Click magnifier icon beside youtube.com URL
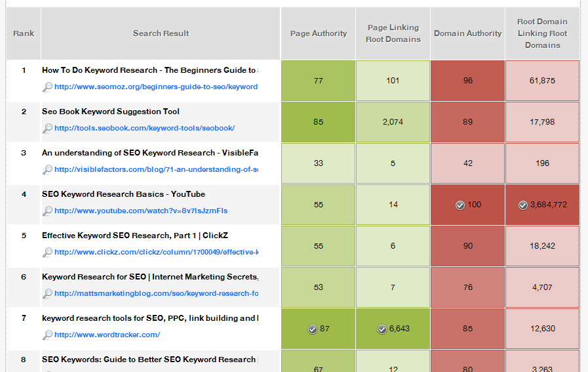The image size is (588, 372). [x=47, y=211]
